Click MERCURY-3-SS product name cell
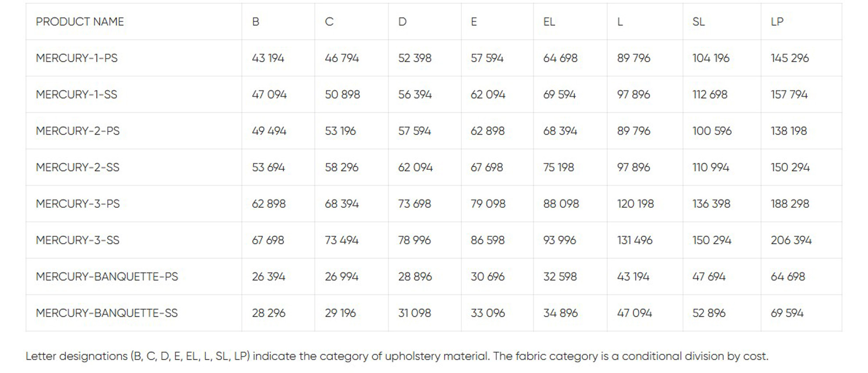868x373 pixels. 78,240
